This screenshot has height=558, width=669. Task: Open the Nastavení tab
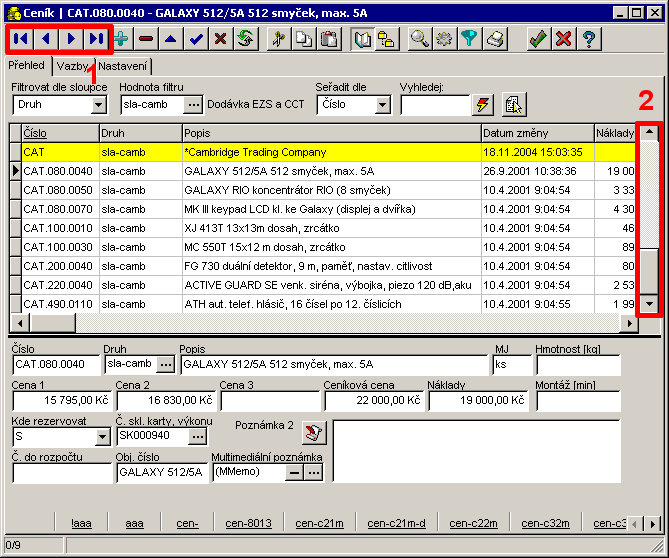(x=122, y=65)
